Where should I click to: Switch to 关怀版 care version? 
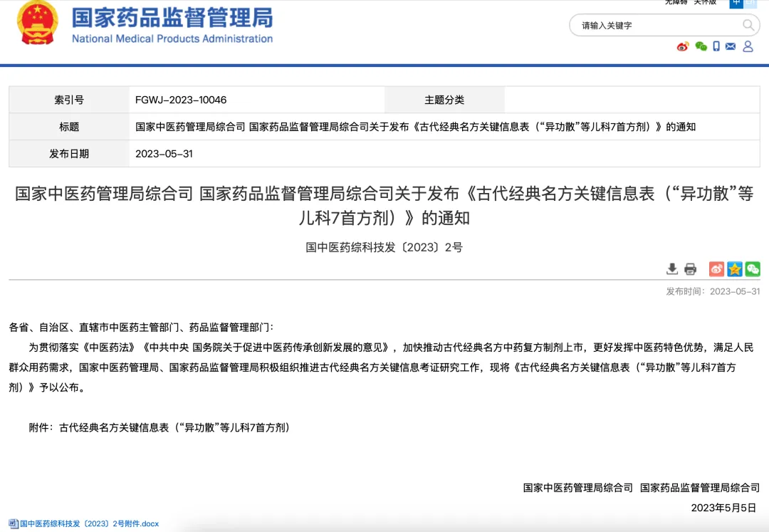click(705, 2)
